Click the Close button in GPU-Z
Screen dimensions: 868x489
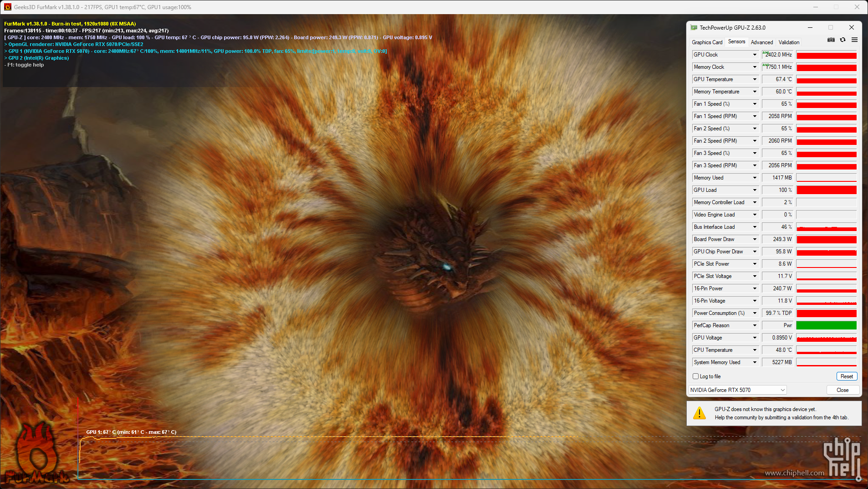(x=842, y=390)
